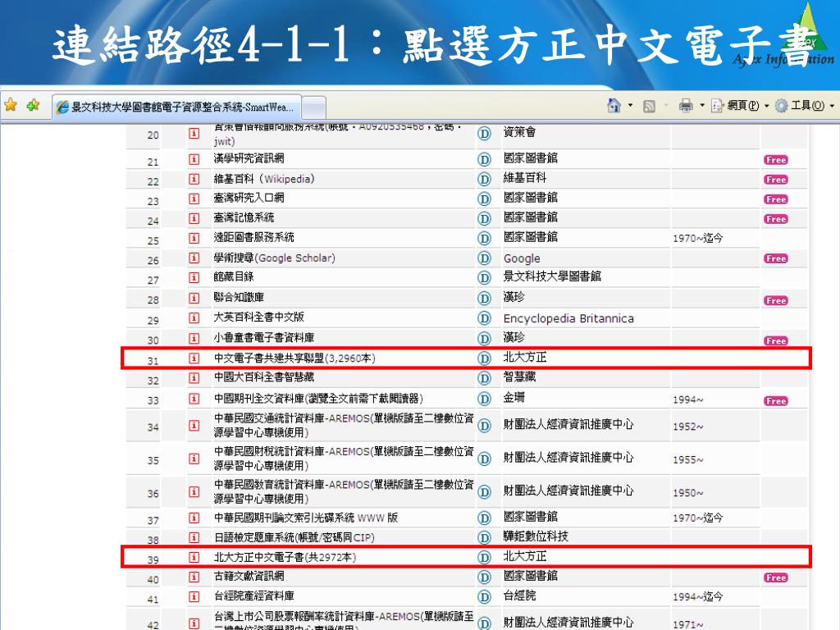Open the 日語檢定題庫系統 link
The height and width of the screenshot is (630, 840).
(294, 537)
